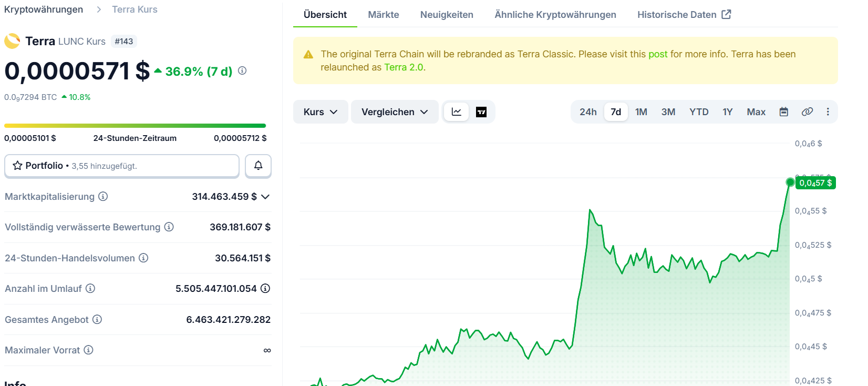Screen dimensions: 868x386
Task: Click the info icon beside 7 d change
Action: click(242, 70)
